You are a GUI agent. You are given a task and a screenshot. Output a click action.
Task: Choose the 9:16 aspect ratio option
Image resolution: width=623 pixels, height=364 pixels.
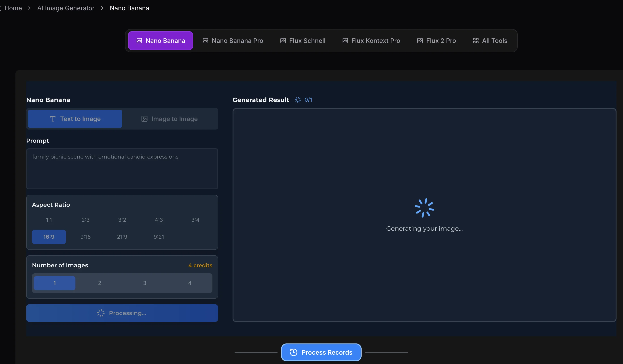tap(85, 237)
